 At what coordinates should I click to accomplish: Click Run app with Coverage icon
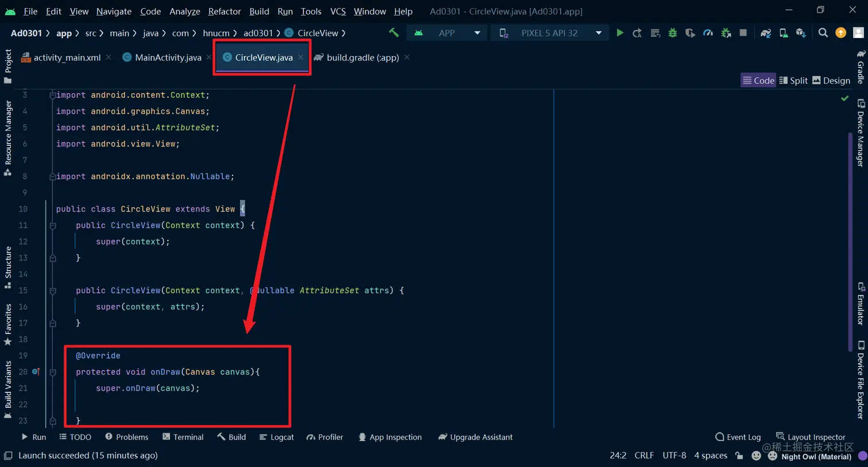click(x=690, y=33)
